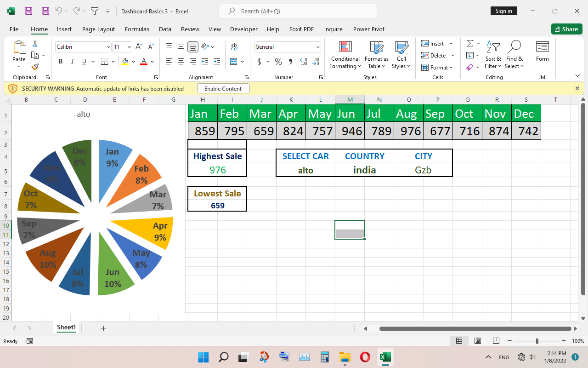Screen dimensions: 588x368
Task: Apply Percent Style format icon
Action: tap(278, 62)
